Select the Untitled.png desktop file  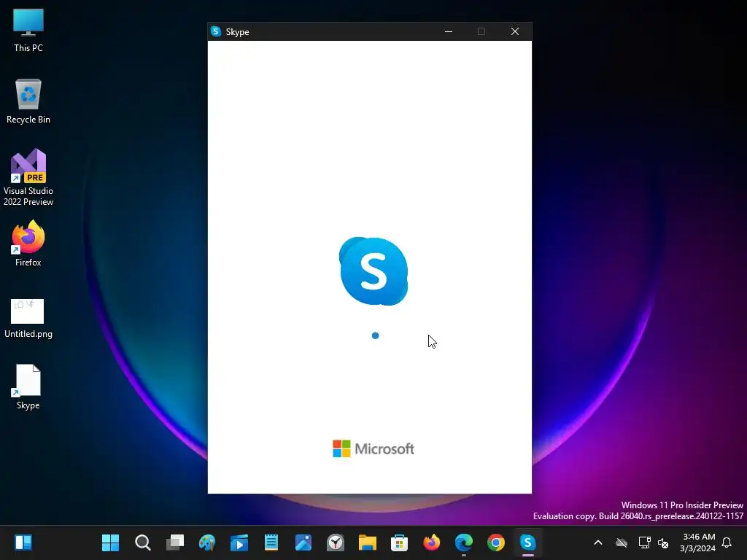coord(28,318)
